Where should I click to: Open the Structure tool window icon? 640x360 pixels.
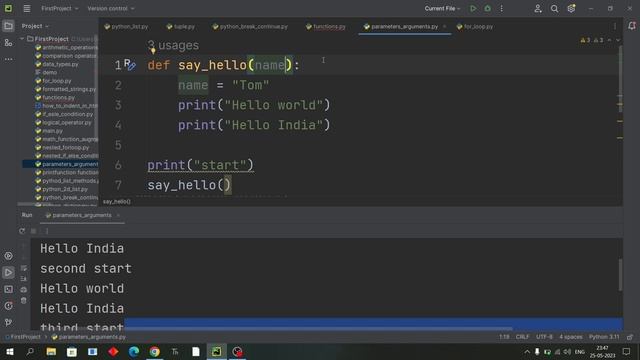coord(8,42)
